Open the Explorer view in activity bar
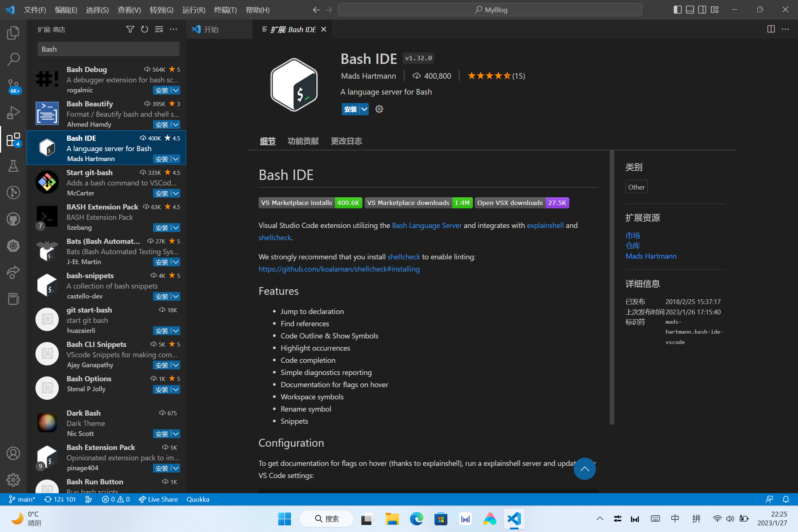 (x=13, y=33)
